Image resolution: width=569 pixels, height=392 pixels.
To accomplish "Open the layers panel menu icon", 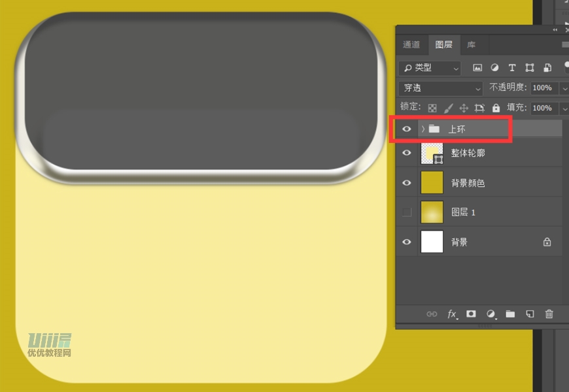I will point(565,44).
